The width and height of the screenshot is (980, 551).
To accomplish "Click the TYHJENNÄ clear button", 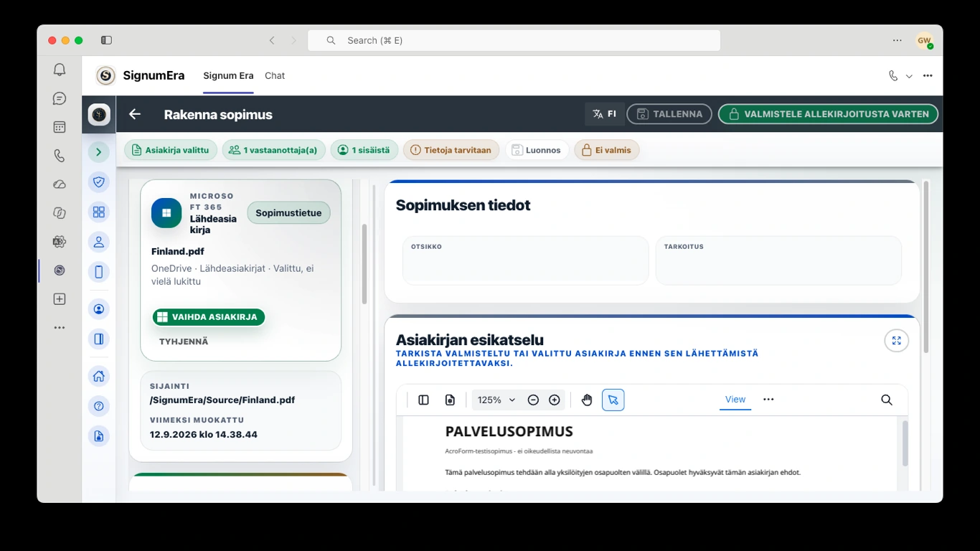I will 184,342.
